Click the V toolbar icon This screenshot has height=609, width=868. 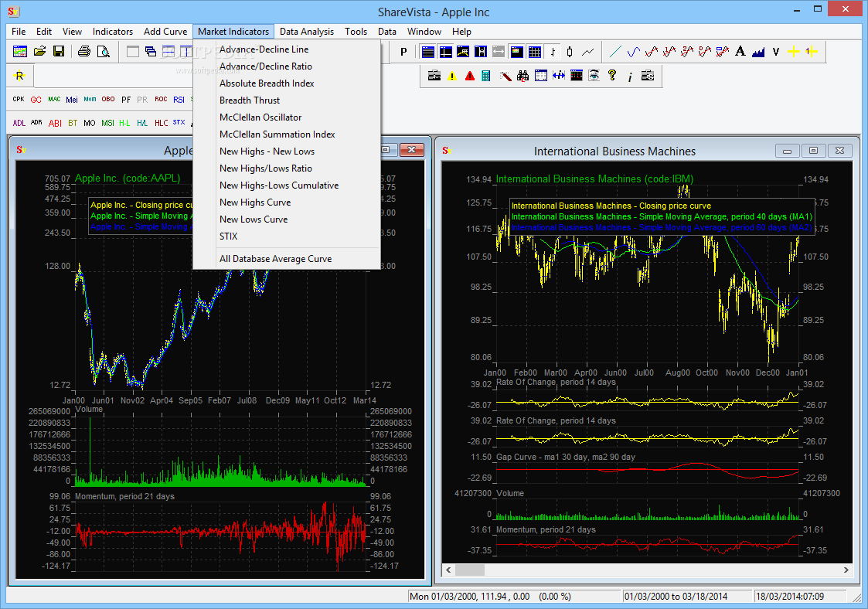click(775, 52)
